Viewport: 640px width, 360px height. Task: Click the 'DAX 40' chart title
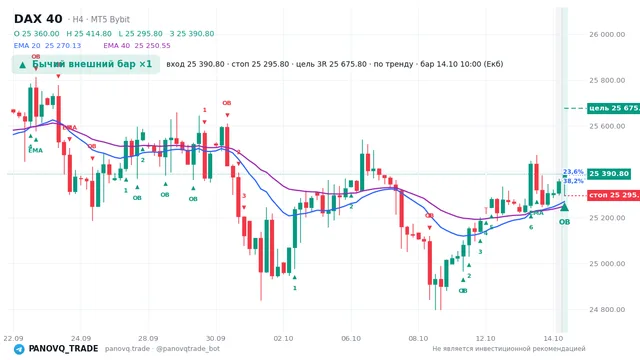coord(38,19)
